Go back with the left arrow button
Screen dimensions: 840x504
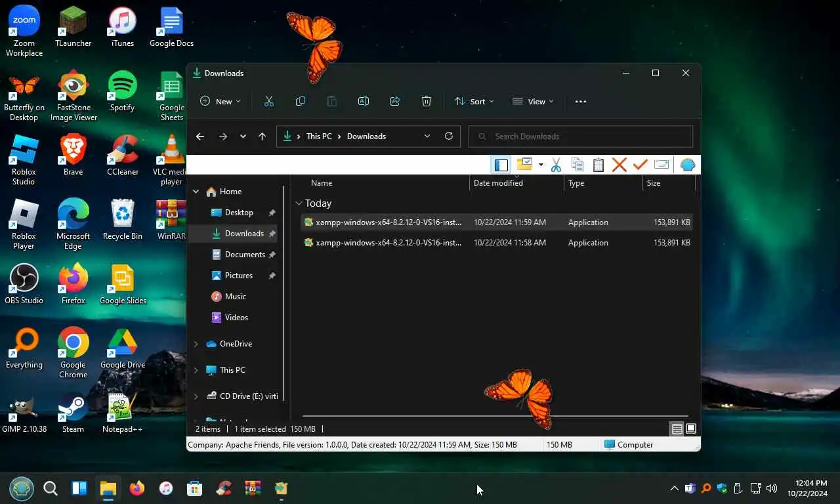(x=200, y=136)
